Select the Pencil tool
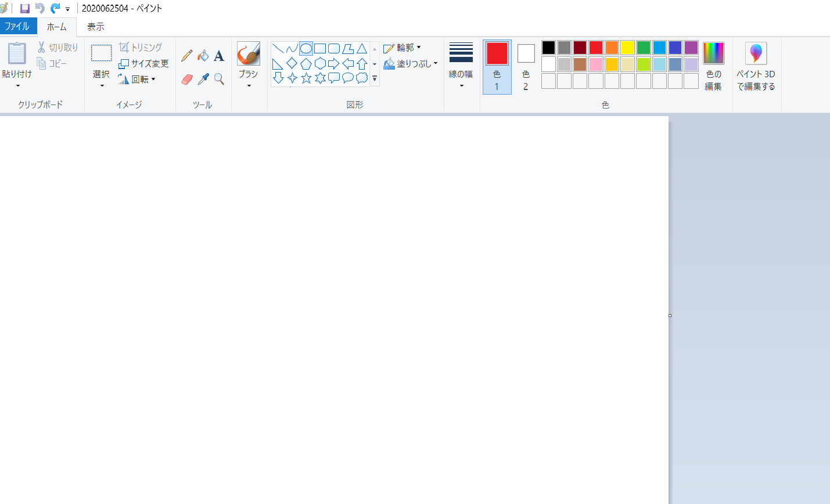830x504 pixels. click(187, 56)
